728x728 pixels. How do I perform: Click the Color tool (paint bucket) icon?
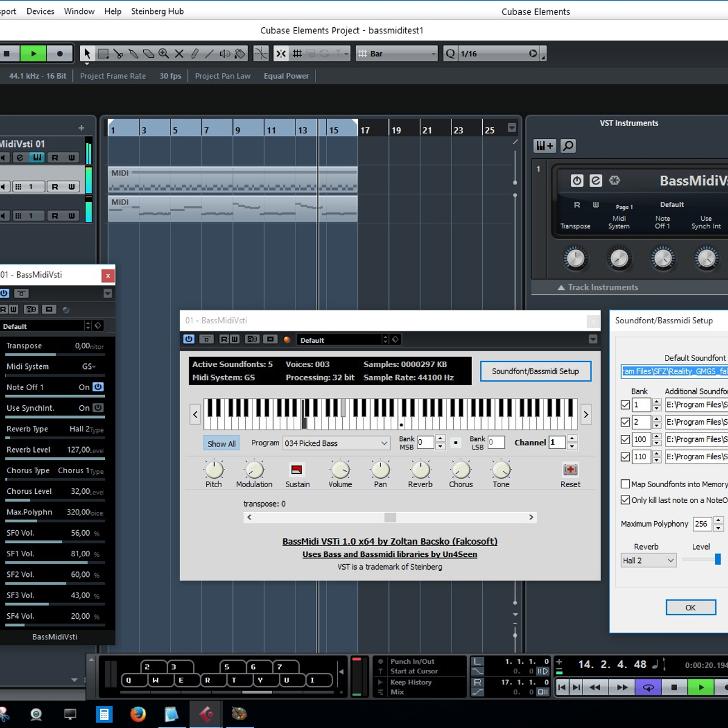[240, 53]
